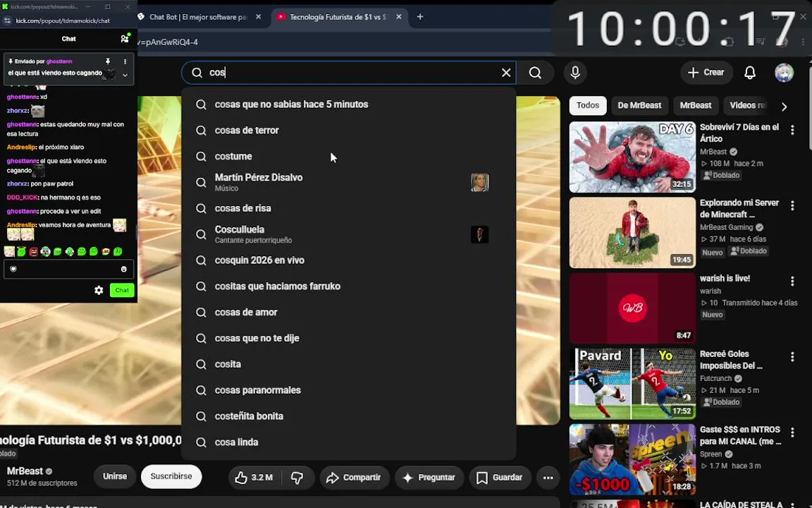
Task: Pick suggestion 'cosquin 2026 en vivo'
Action: [348, 260]
